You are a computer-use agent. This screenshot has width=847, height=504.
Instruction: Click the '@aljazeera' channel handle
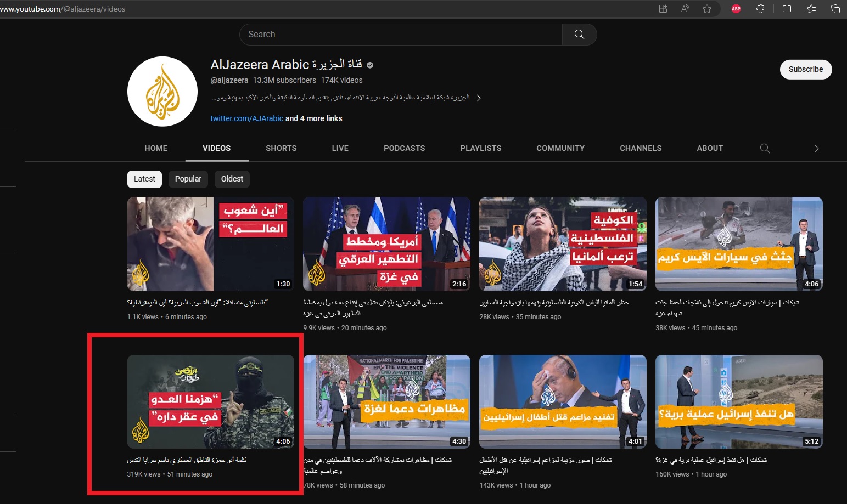(229, 80)
